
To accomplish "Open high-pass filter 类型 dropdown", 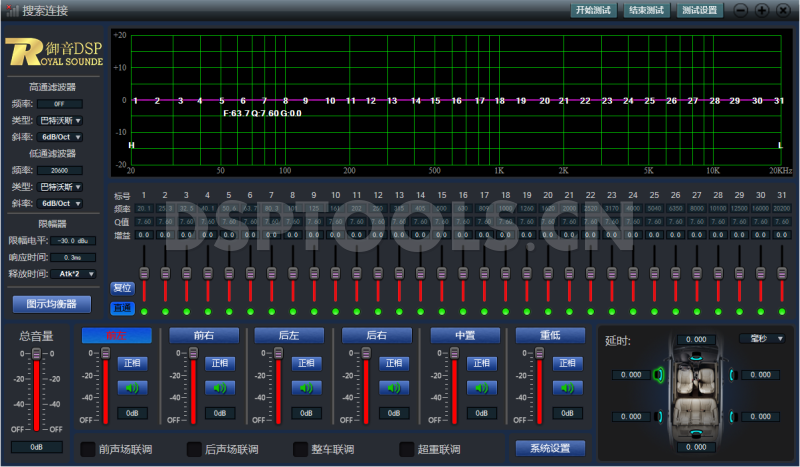I will (x=60, y=121).
